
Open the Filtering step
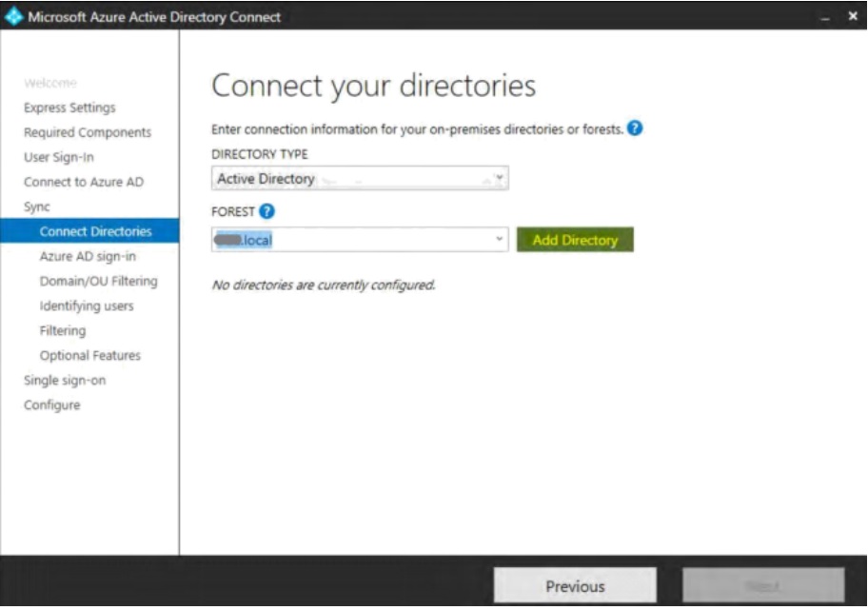[63, 330]
